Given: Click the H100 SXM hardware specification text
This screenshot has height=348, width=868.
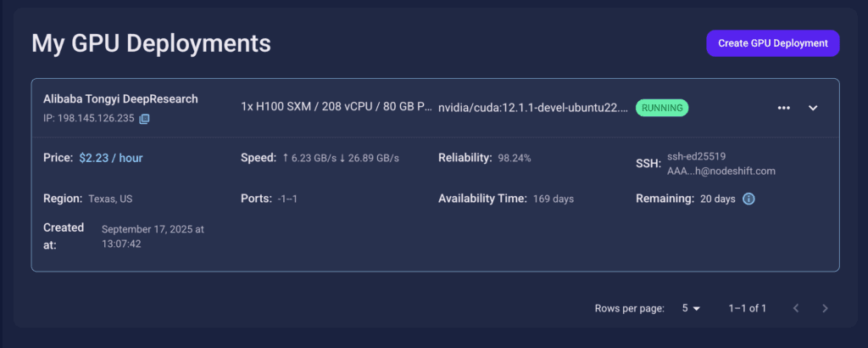Looking at the screenshot, I should click(337, 108).
